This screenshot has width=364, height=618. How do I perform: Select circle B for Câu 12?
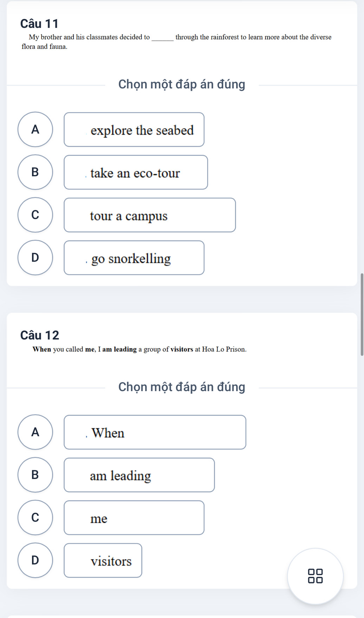click(35, 475)
